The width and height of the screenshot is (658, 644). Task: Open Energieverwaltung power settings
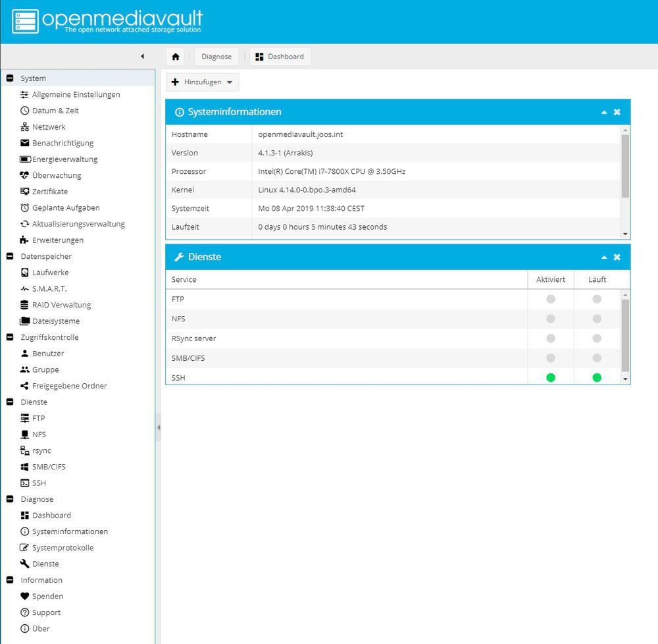pyautogui.click(x=64, y=159)
